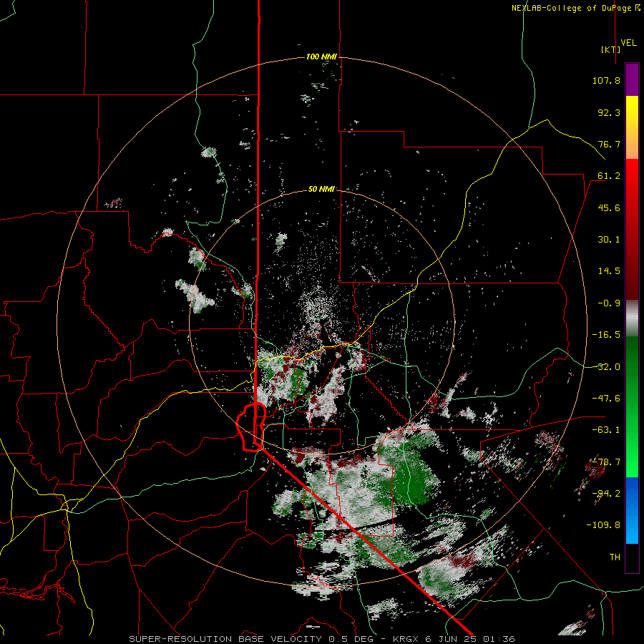
Task: Click the 100 NMI range ring label
Action: [x=321, y=57]
